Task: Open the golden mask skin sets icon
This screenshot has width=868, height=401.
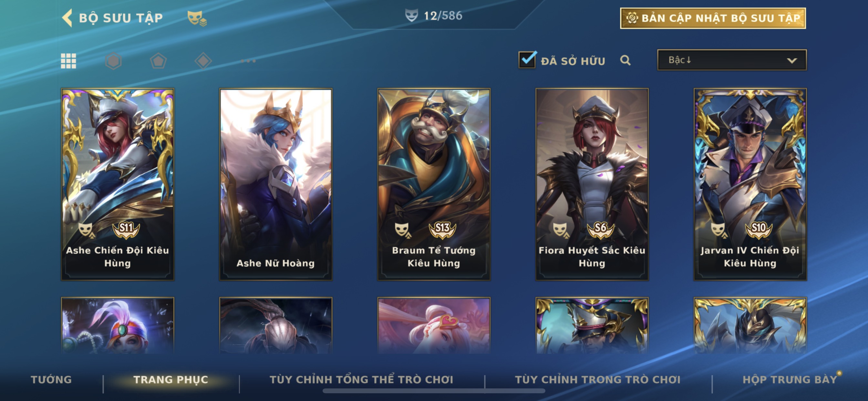Action: tap(197, 18)
